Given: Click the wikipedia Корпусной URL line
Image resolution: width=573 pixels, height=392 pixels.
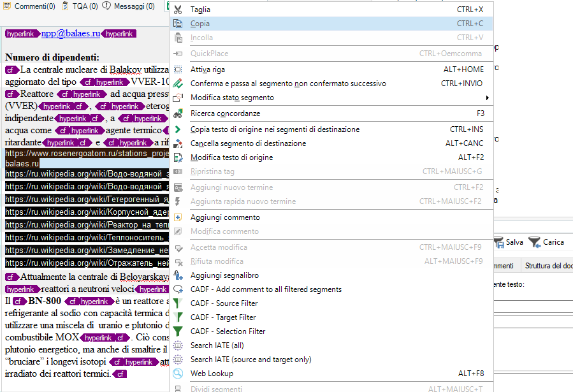Looking at the screenshot, I should pyautogui.click(x=87, y=212).
